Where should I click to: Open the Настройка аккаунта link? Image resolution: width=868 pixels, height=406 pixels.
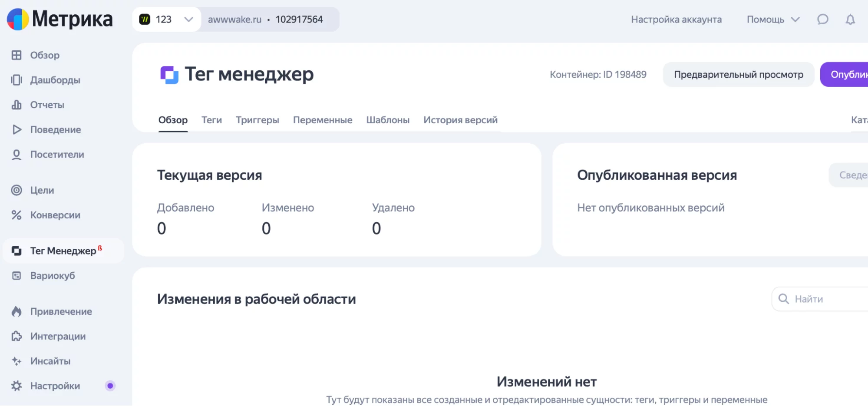(x=676, y=20)
